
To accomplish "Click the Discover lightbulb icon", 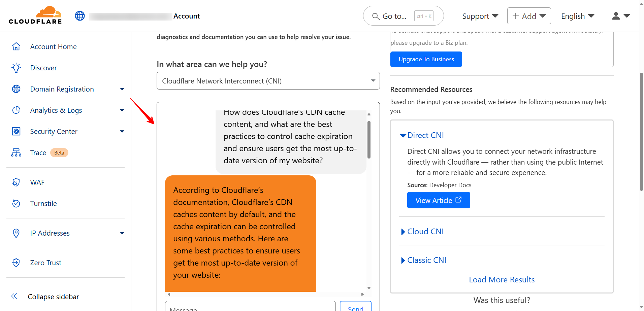I will click(16, 68).
